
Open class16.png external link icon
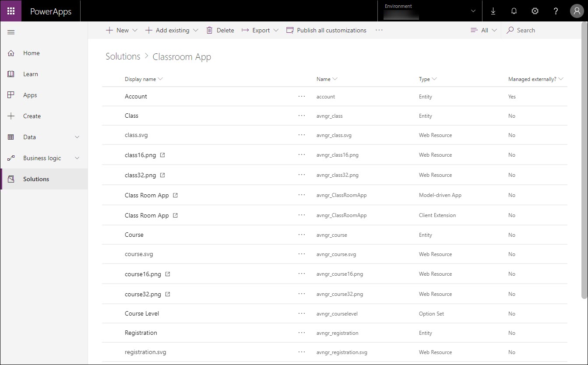162,155
